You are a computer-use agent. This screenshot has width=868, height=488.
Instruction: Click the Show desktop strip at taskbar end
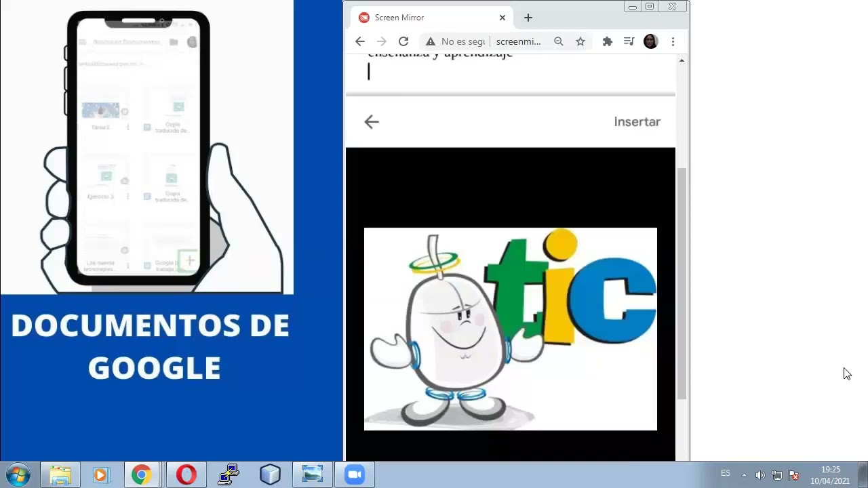click(x=863, y=474)
